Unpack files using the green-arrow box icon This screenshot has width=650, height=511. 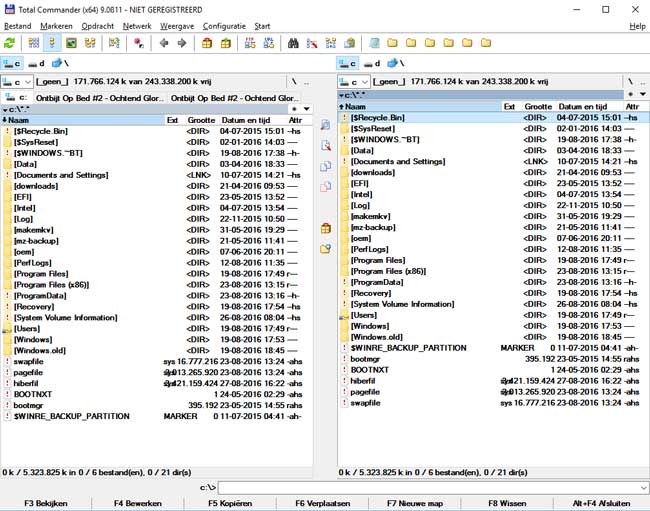226,43
